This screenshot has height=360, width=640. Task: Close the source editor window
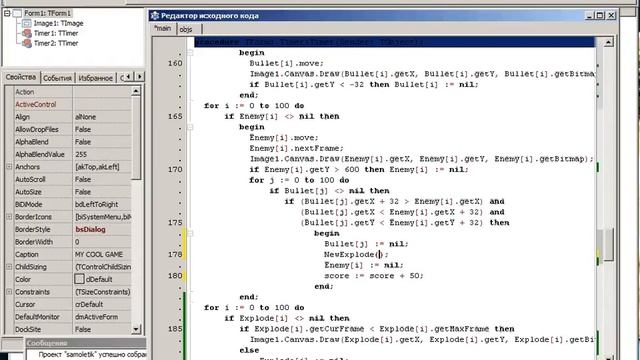[x=611, y=16]
